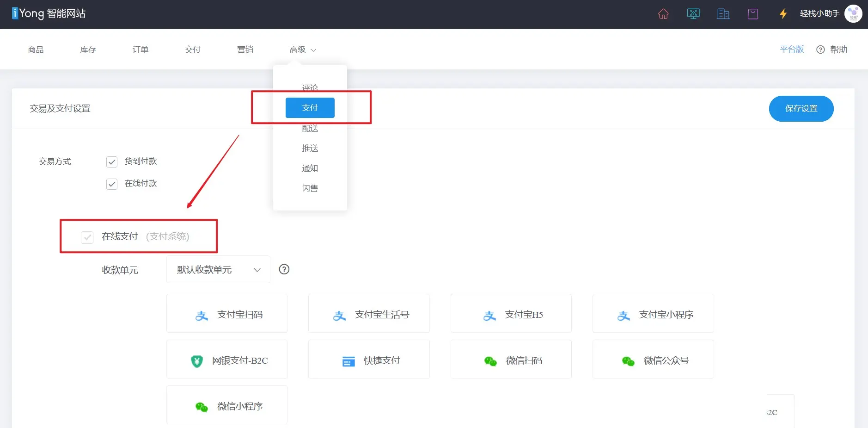Choose 支付 in the 高级 dropdown
This screenshot has width=868, height=428.
click(310, 108)
